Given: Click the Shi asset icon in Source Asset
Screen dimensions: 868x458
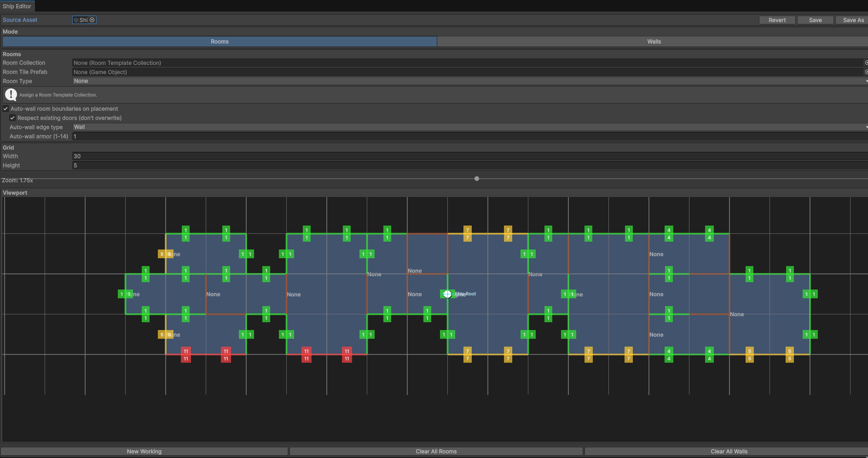Looking at the screenshot, I should [x=76, y=20].
